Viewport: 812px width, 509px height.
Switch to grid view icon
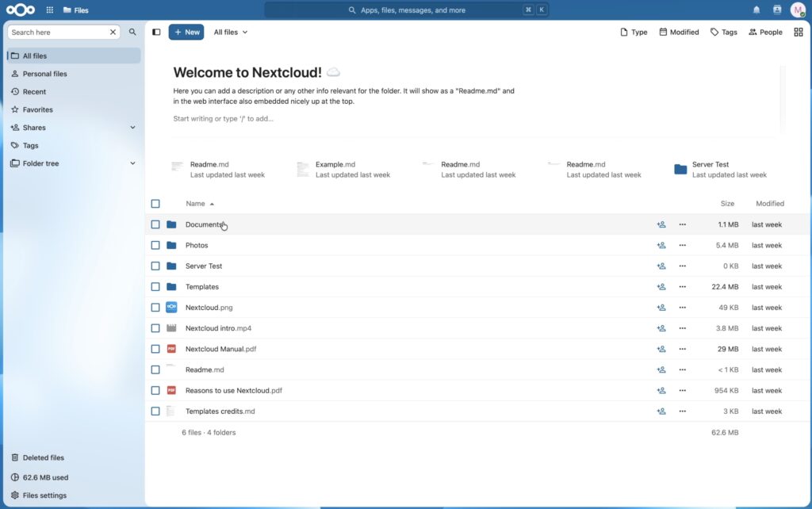pos(798,32)
